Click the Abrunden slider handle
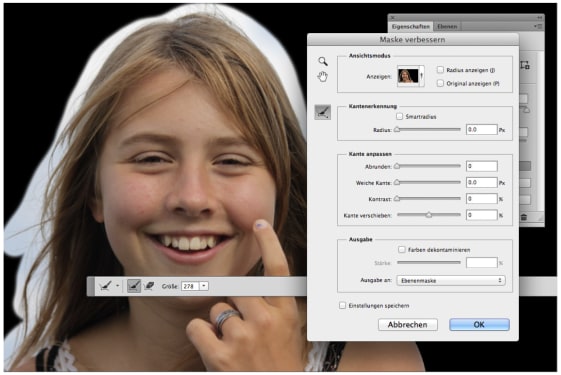Viewport: 561px width, 375px height. click(x=397, y=166)
